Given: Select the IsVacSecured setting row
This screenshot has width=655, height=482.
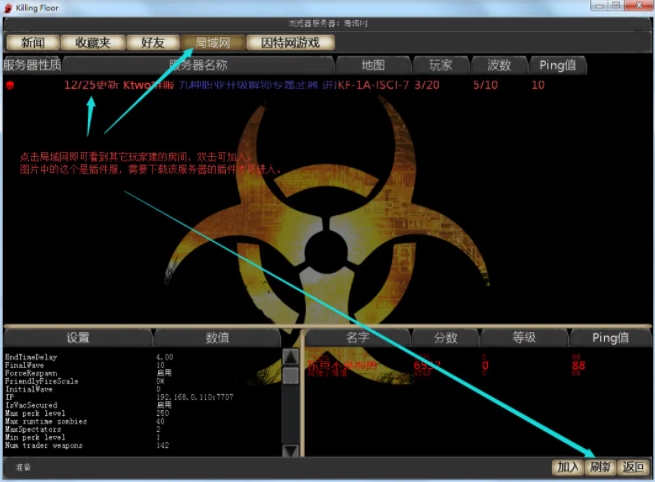Looking at the screenshot, I should click(x=142, y=405).
